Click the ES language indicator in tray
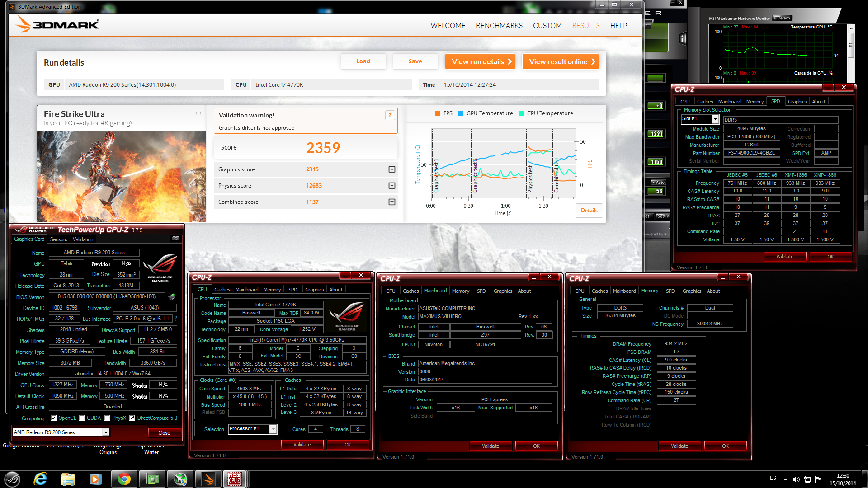 773,478
